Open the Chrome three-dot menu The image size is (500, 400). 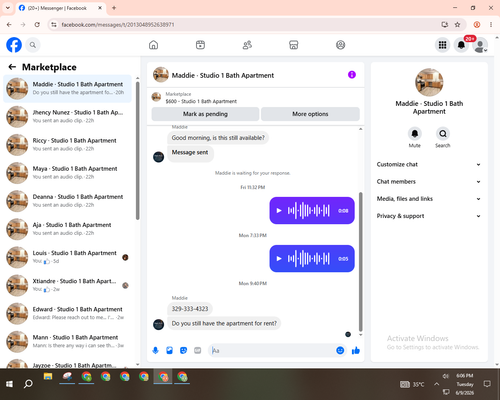tap(491, 25)
